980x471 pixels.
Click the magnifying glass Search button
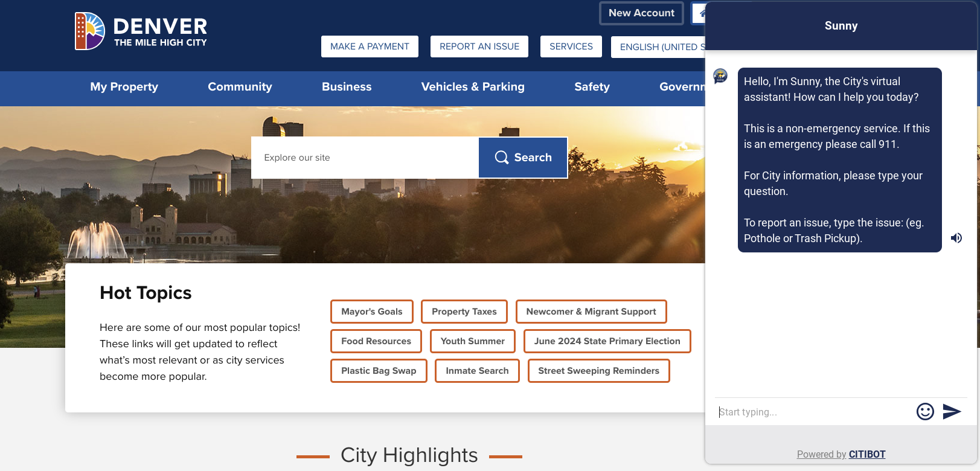click(523, 158)
